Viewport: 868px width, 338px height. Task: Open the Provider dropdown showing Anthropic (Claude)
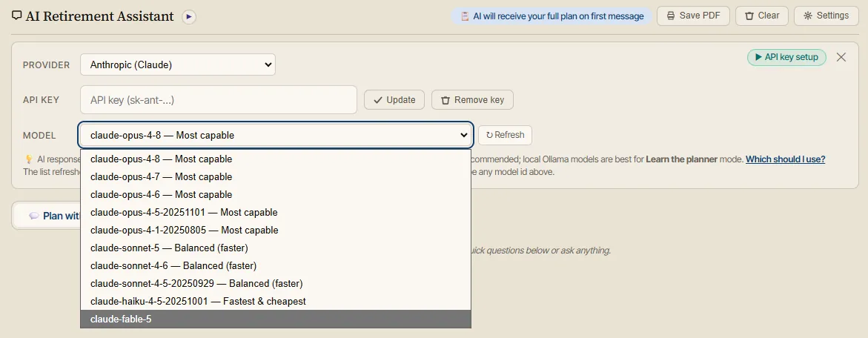pos(178,64)
